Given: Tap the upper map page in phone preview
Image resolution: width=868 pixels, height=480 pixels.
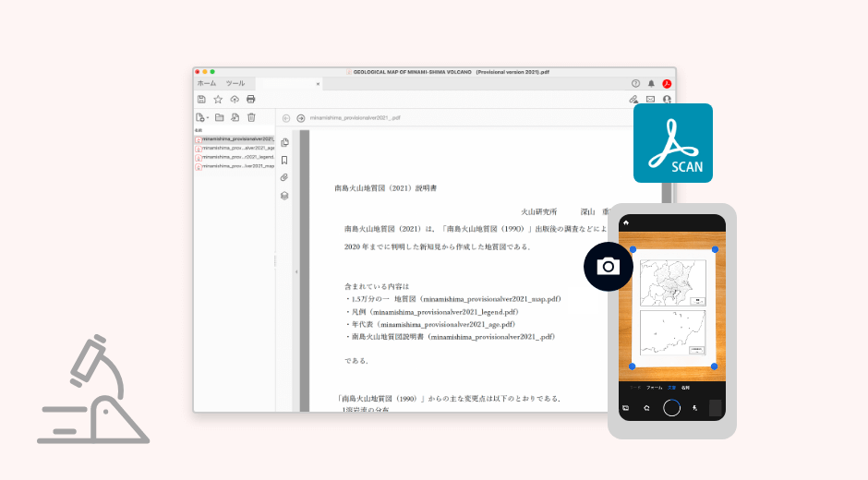Looking at the screenshot, I should 673,282.
